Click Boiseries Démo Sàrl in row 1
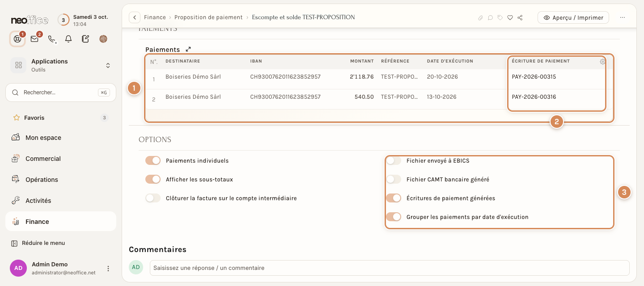This screenshot has height=286, width=644. 193,77
